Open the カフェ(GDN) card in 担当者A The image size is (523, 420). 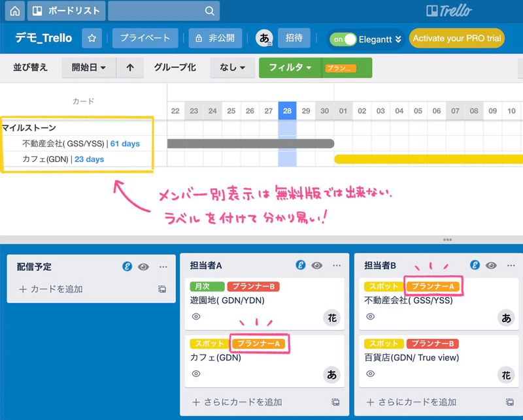(265, 361)
